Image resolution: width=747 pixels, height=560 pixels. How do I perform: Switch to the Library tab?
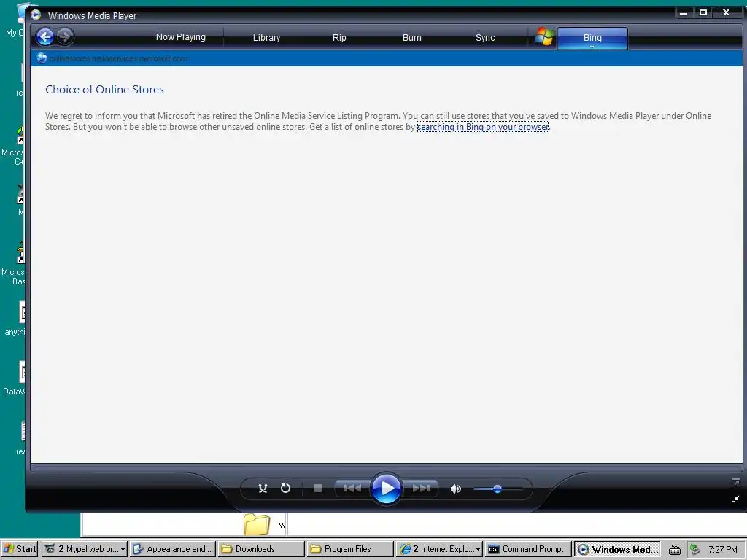(266, 38)
